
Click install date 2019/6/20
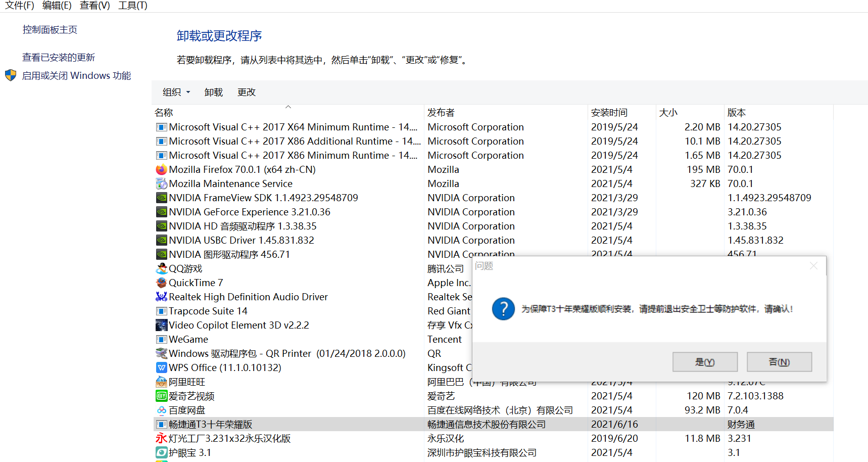[614, 438]
